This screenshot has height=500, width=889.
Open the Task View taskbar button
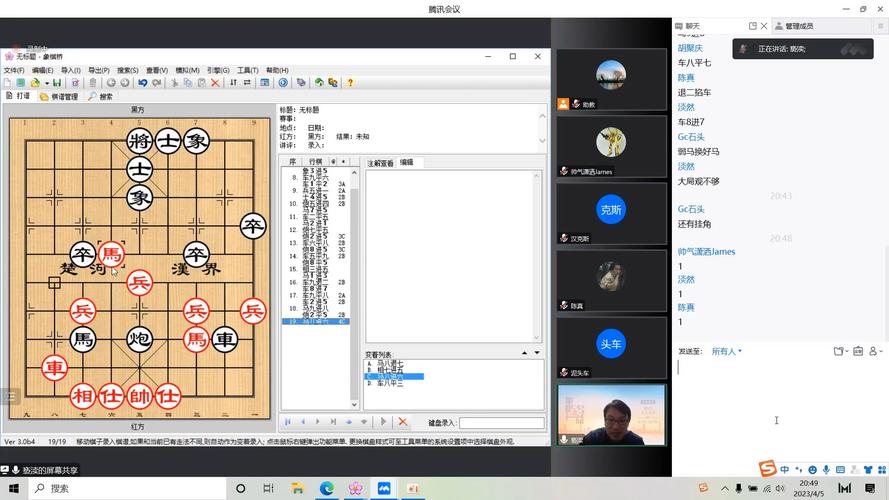click(268, 488)
